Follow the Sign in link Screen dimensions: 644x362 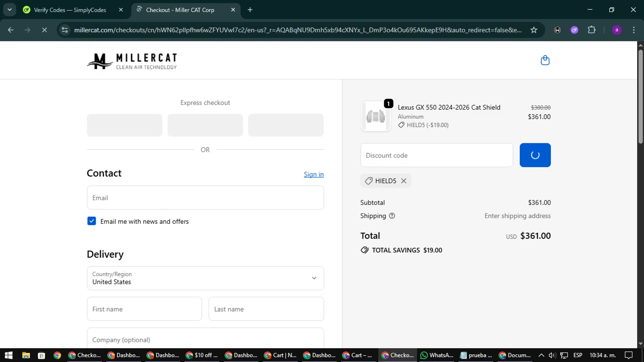314,174
